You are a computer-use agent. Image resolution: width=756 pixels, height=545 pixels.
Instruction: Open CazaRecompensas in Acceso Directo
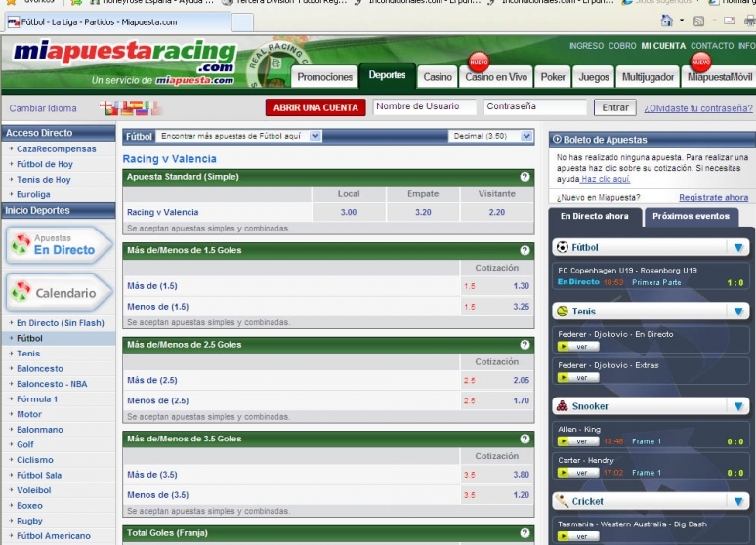pos(57,149)
